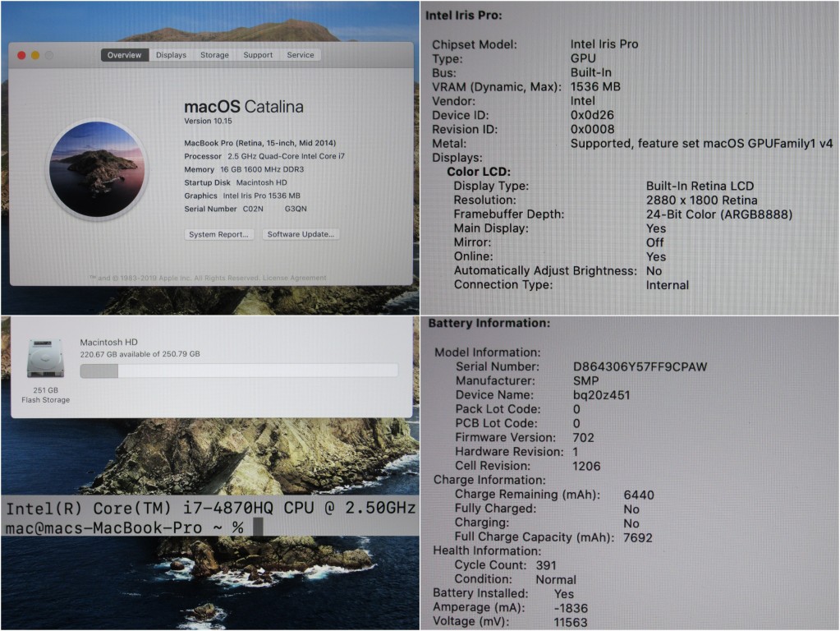Open the License Agreement link
This screenshot has width=840, height=631.
point(294,278)
